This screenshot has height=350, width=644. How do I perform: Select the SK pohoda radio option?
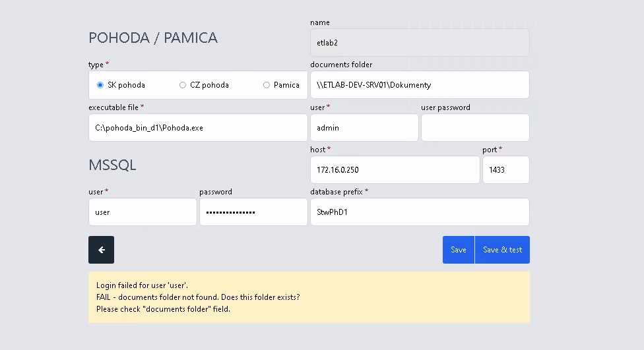pos(100,85)
